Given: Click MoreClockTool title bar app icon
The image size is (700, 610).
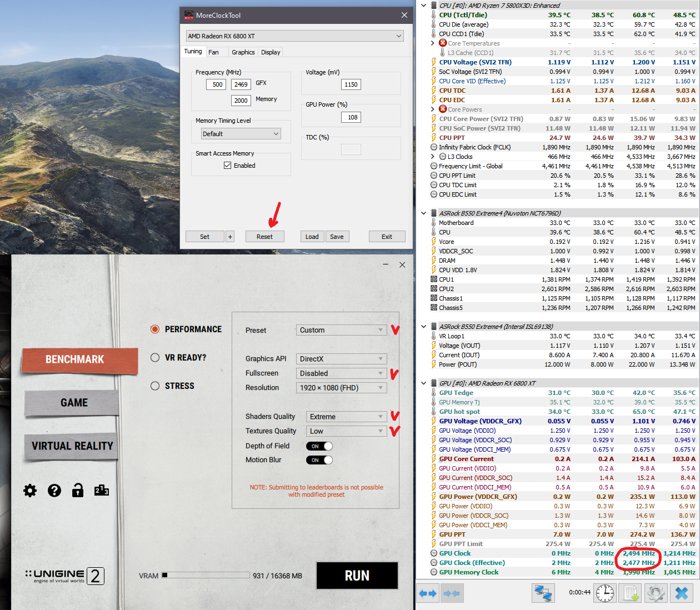Looking at the screenshot, I should click(x=189, y=16).
